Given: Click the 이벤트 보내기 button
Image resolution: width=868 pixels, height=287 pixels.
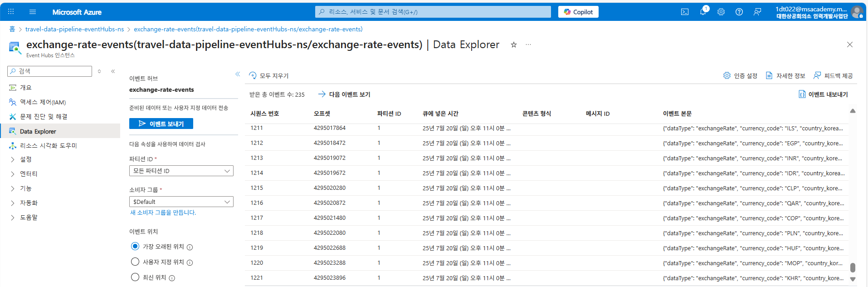Looking at the screenshot, I should 161,124.
